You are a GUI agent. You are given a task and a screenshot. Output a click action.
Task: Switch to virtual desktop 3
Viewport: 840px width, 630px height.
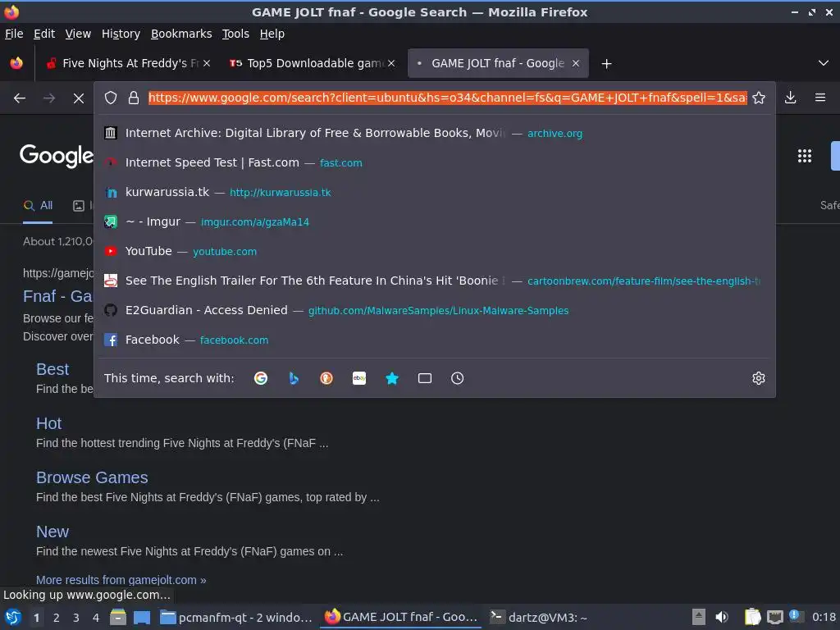click(76, 618)
